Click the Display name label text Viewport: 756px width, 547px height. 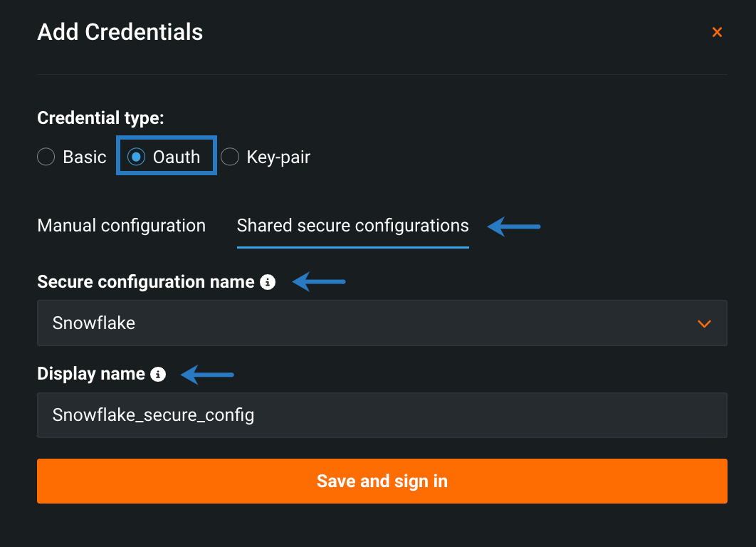[x=90, y=374]
